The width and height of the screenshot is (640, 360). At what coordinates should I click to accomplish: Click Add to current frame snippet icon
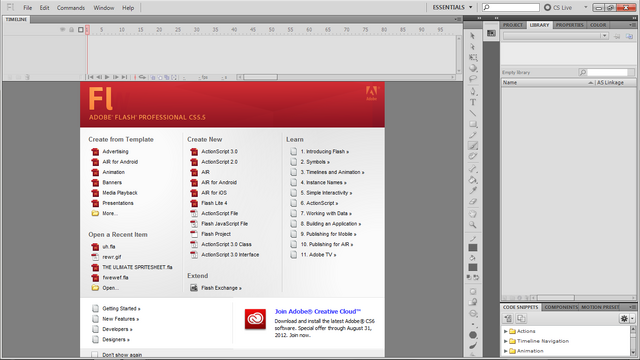click(x=508, y=318)
